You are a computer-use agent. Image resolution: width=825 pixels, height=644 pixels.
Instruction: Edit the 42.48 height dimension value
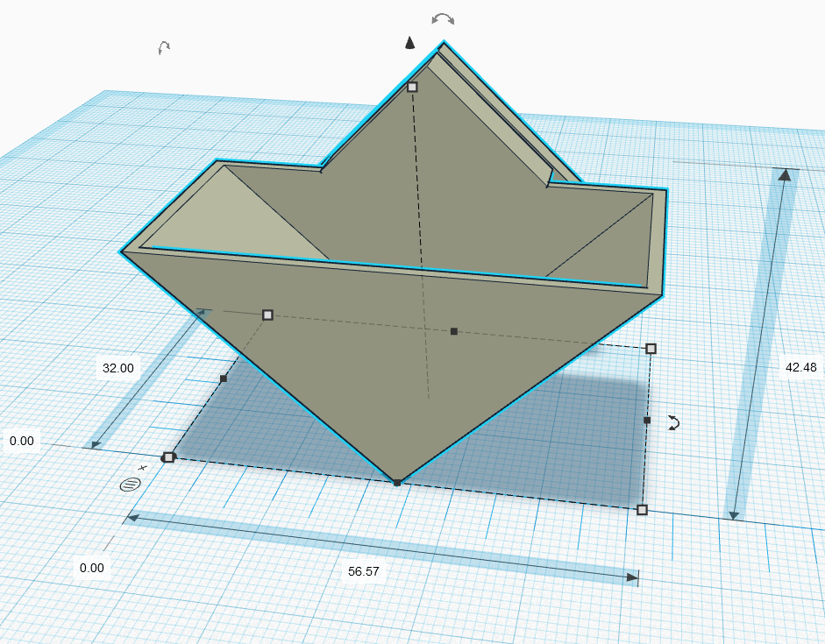(x=800, y=367)
